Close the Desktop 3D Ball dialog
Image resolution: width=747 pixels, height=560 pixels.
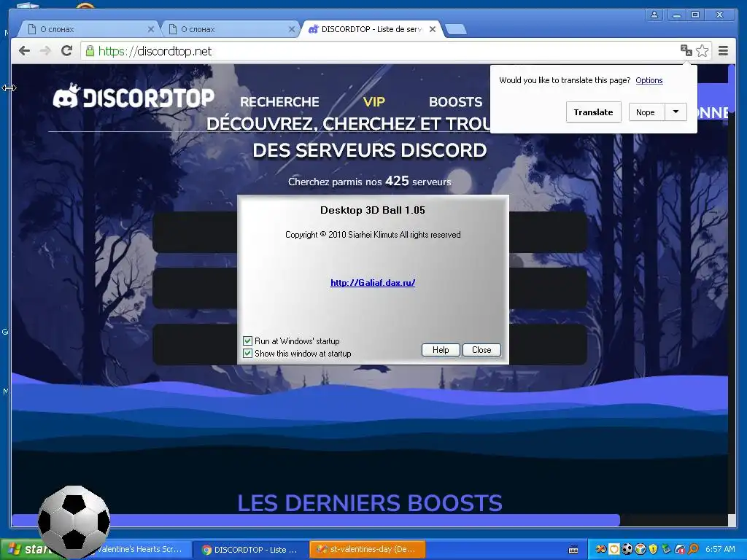click(481, 350)
